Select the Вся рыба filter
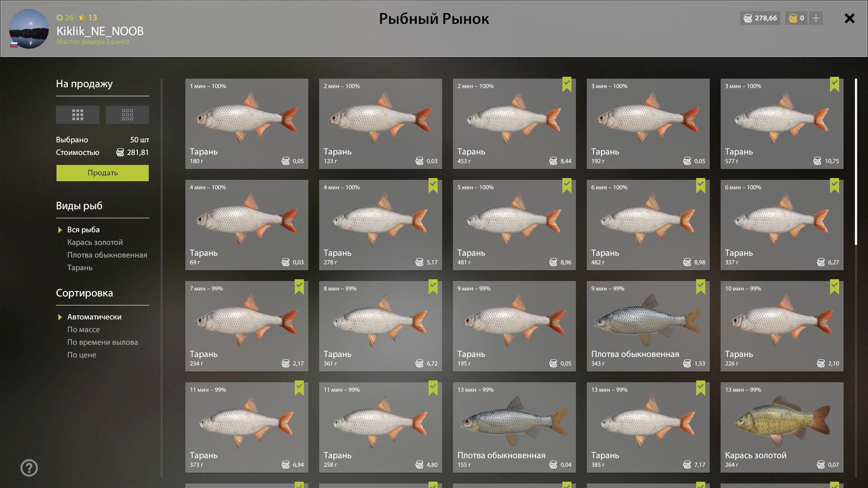 click(83, 230)
